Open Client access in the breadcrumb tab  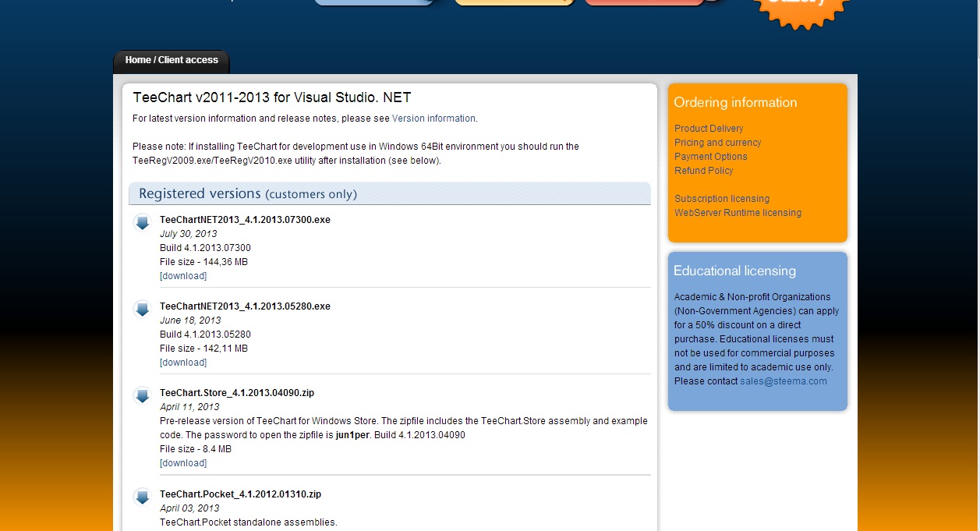pos(189,60)
